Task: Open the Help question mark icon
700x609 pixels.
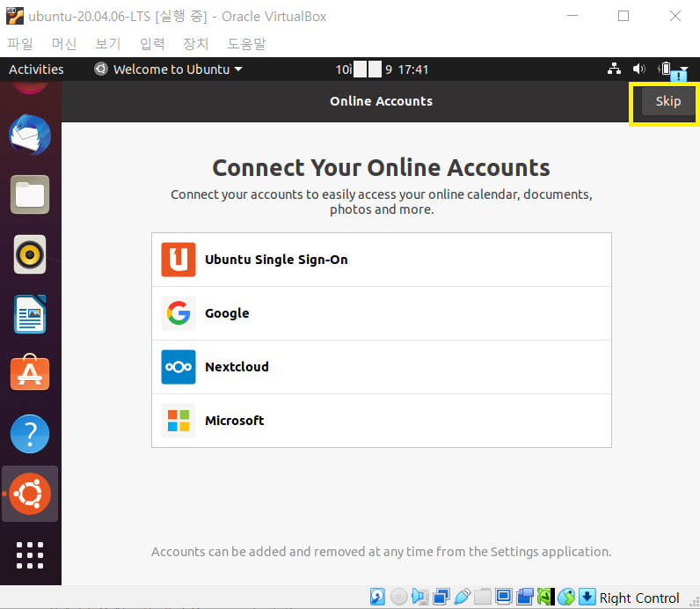Action: coord(30,434)
